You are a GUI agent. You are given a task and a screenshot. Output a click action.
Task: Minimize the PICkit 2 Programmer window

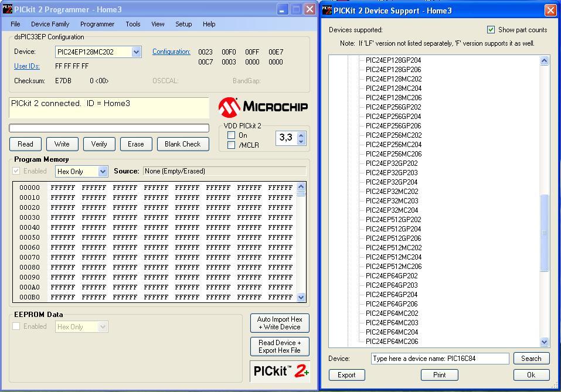click(283, 9)
